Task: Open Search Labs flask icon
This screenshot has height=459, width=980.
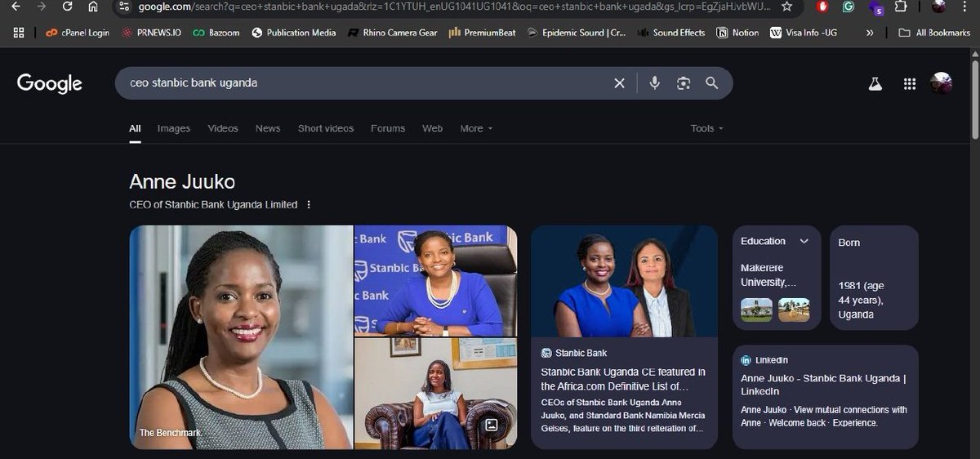Action: pyautogui.click(x=875, y=83)
